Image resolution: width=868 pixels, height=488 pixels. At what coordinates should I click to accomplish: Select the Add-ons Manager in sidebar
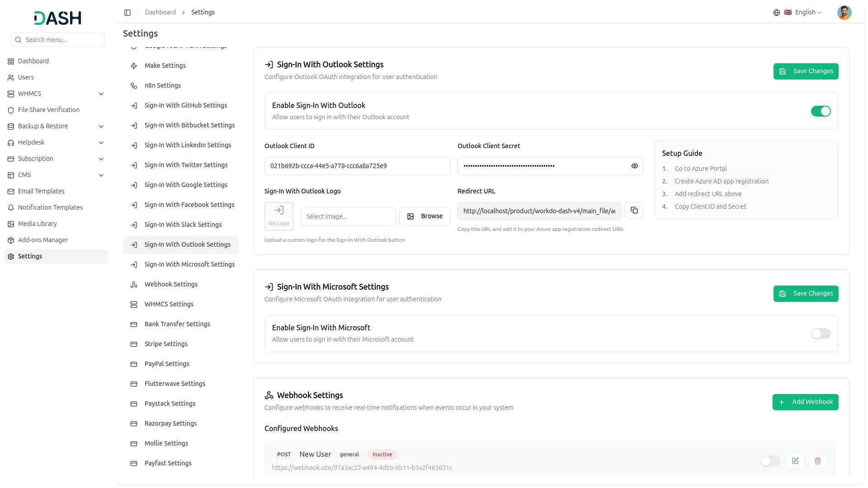43,239
